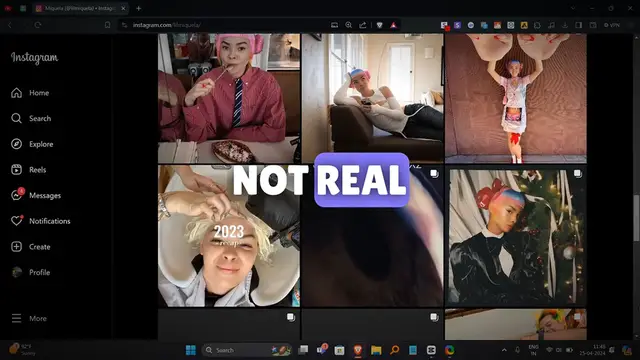Click the yellow A extension icon
The image size is (640, 360).
pyautogui.click(x=524, y=25)
